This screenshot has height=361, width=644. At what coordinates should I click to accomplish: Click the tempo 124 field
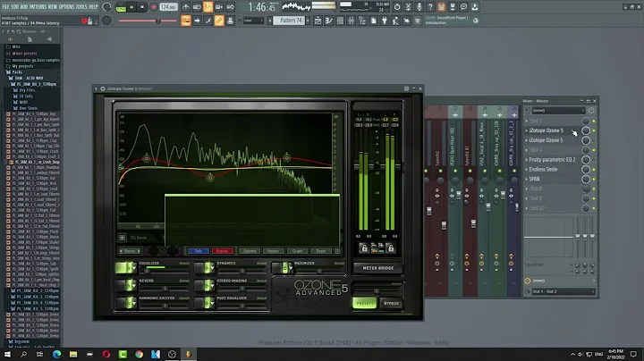point(168,7)
